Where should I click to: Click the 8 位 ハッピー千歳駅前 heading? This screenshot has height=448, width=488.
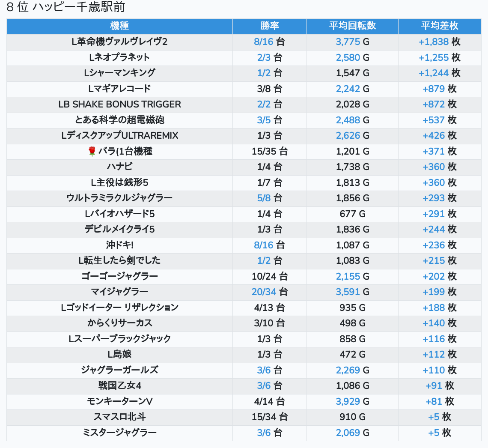pyautogui.click(x=66, y=7)
